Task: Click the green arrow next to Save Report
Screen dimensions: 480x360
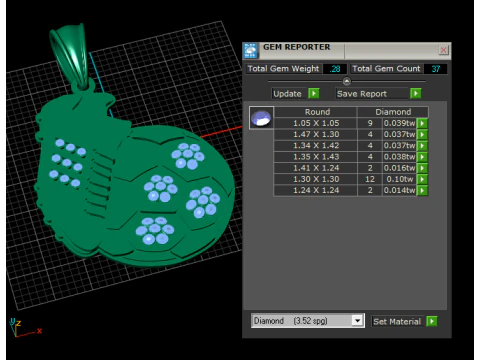Action: point(416,93)
